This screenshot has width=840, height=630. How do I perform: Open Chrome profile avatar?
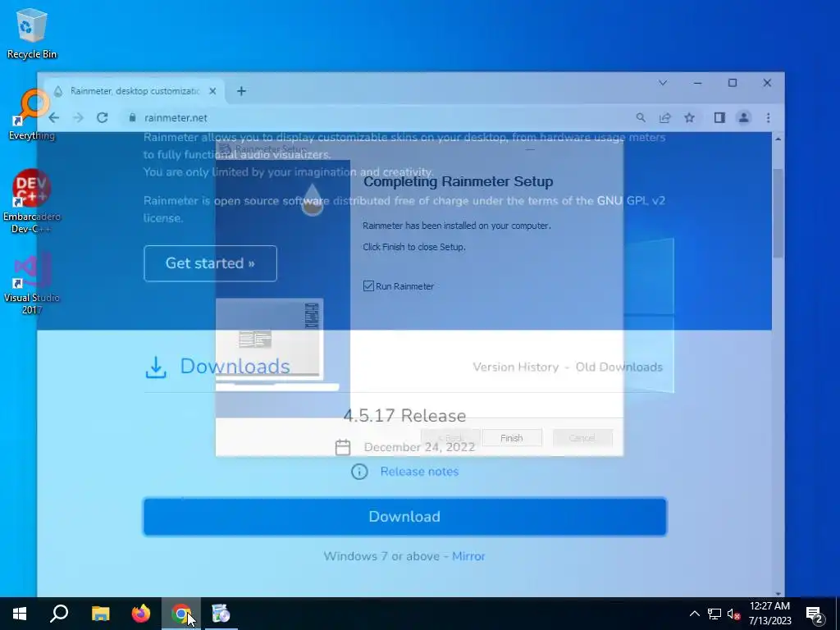pos(743,118)
